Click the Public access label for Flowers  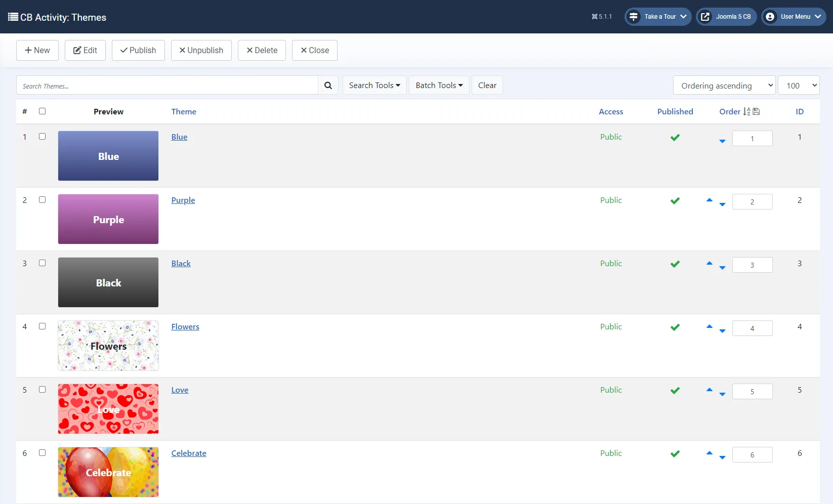tap(611, 327)
